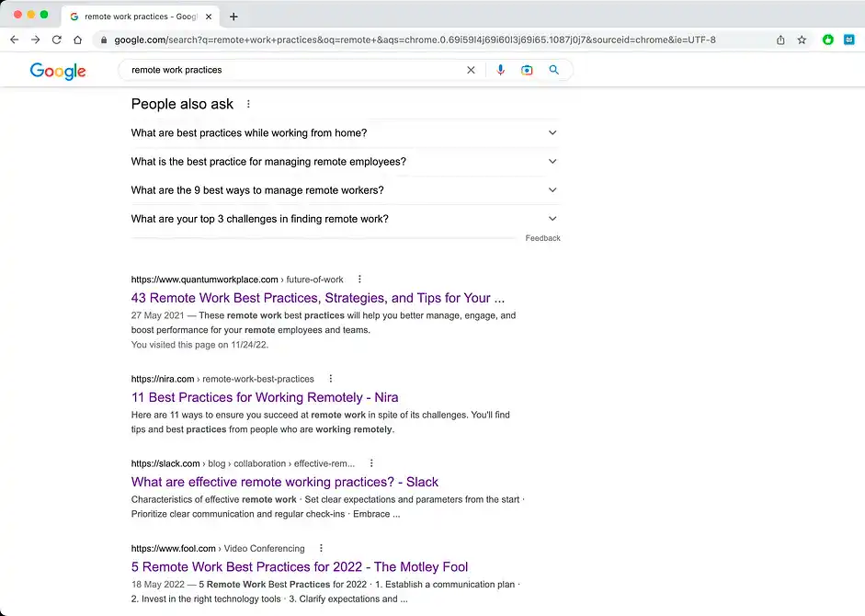Clear the search box text

tap(471, 70)
